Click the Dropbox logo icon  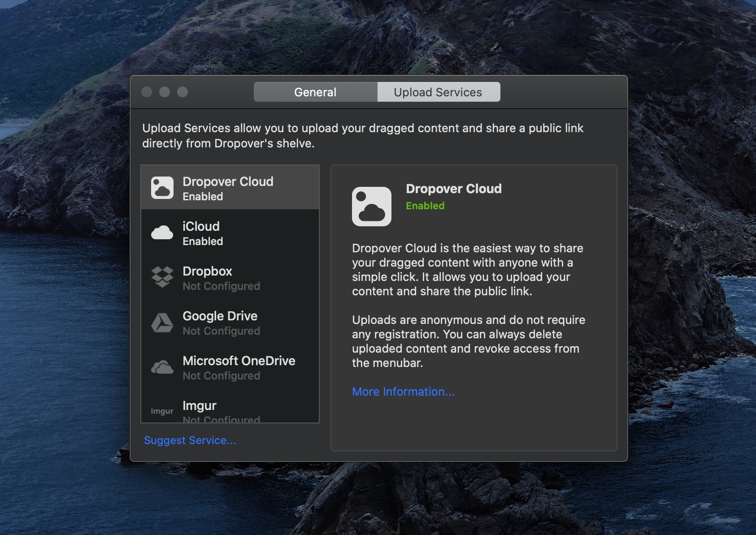click(x=162, y=277)
